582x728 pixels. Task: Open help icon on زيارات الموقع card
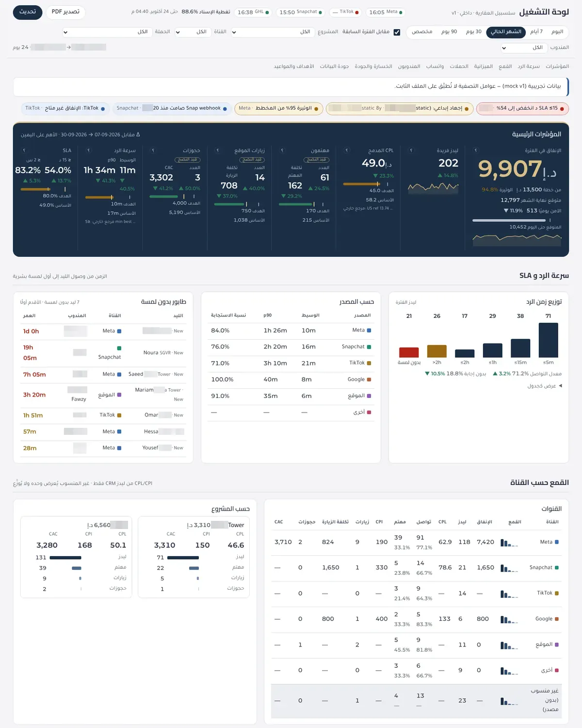[x=217, y=150]
